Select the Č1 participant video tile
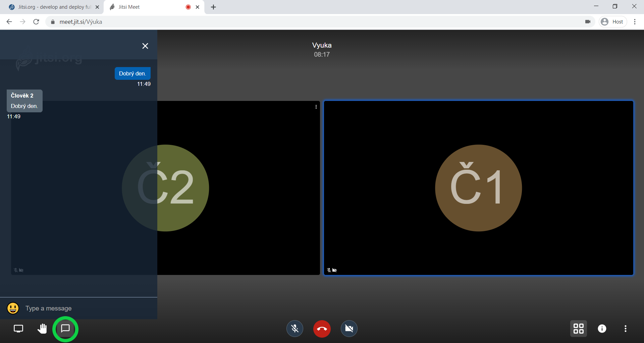The height and width of the screenshot is (343, 644). (x=478, y=188)
